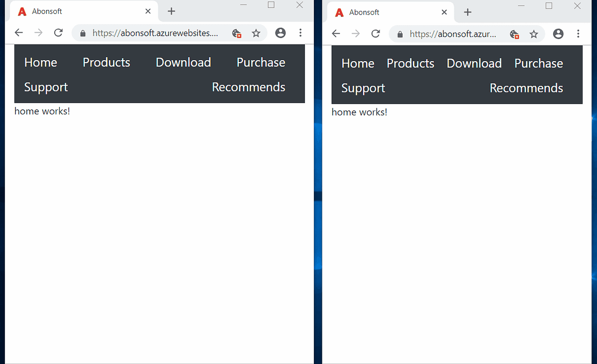
Task: Click inside the left window's address bar
Action: pos(154,33)
